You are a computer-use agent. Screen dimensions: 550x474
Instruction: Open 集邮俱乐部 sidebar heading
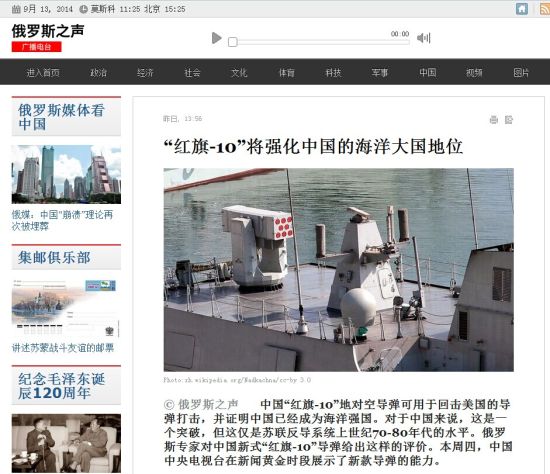click(54, 258)
